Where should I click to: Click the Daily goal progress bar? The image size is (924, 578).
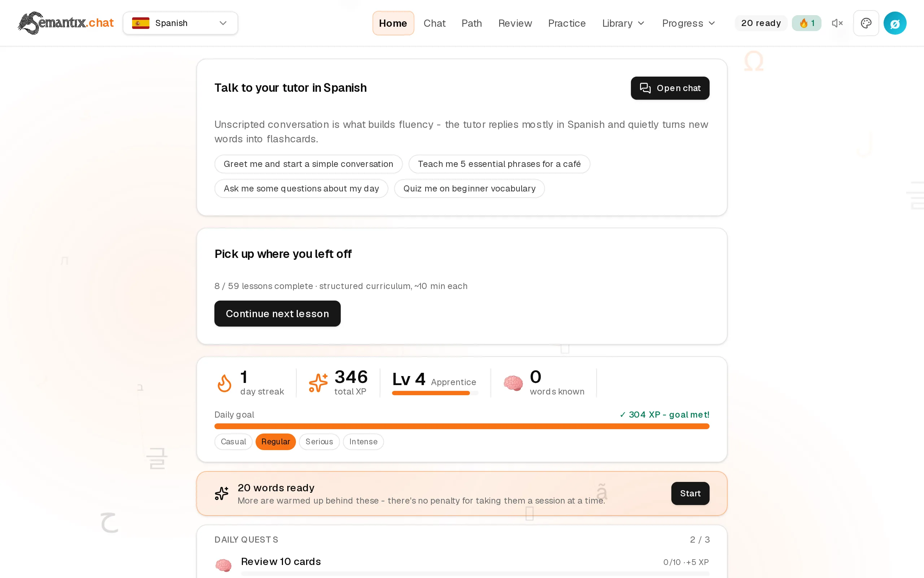tap(462, 426)
